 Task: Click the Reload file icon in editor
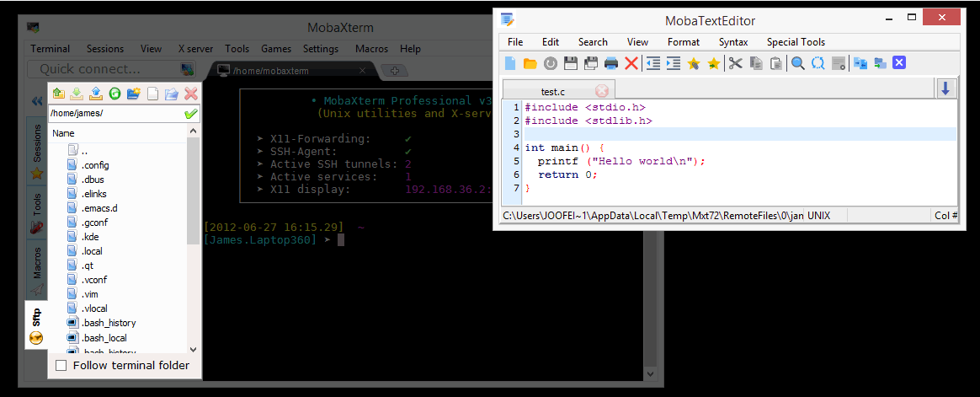[x=550, y=63]
